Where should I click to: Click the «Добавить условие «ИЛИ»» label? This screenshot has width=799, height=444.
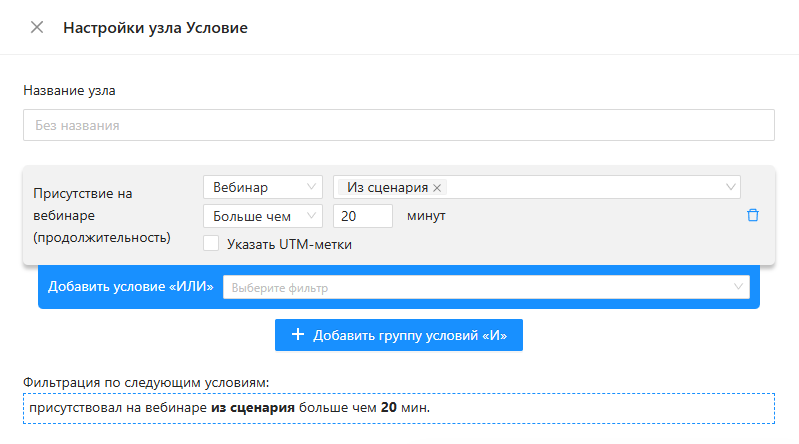(x=131, y=288)
